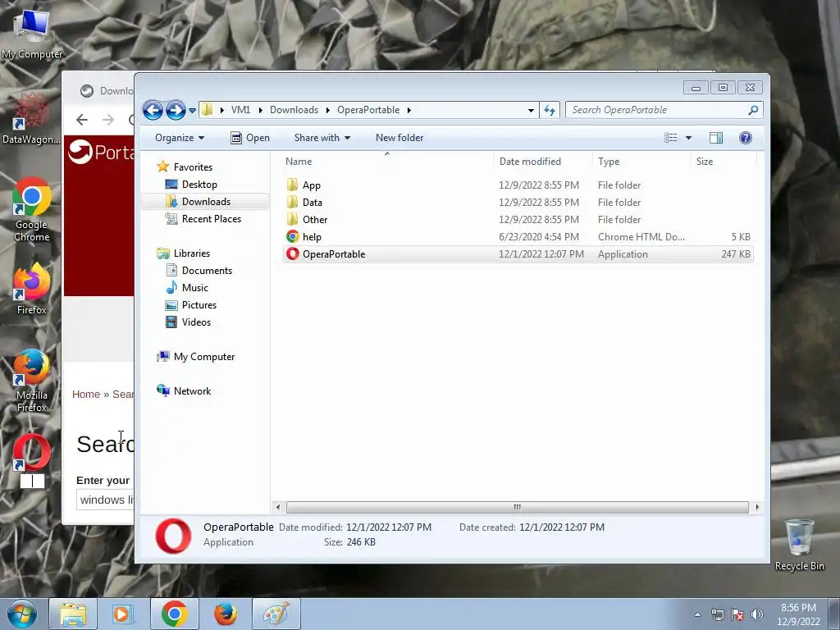This screenshot has height=630, width=840.
Task: Click the magnifier icon in search box
Action: tap(753, 110)
